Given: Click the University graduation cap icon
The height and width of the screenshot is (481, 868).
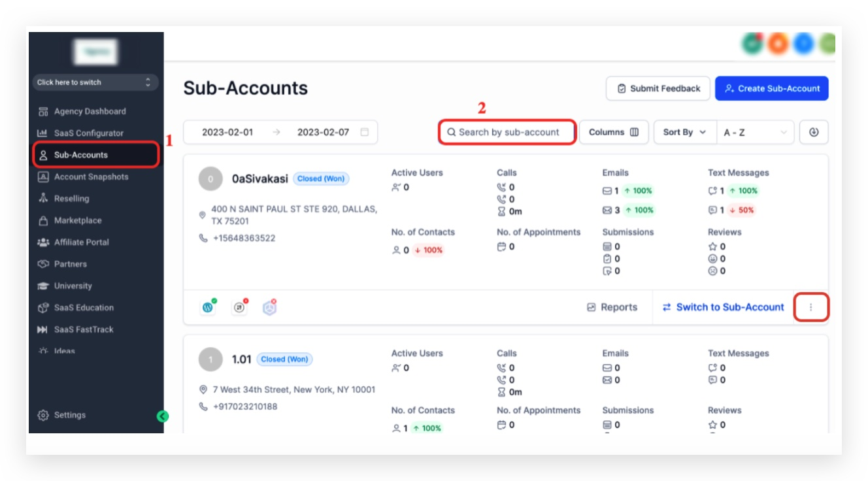Looking at the screenshot, I should click(x=43, y=286).
